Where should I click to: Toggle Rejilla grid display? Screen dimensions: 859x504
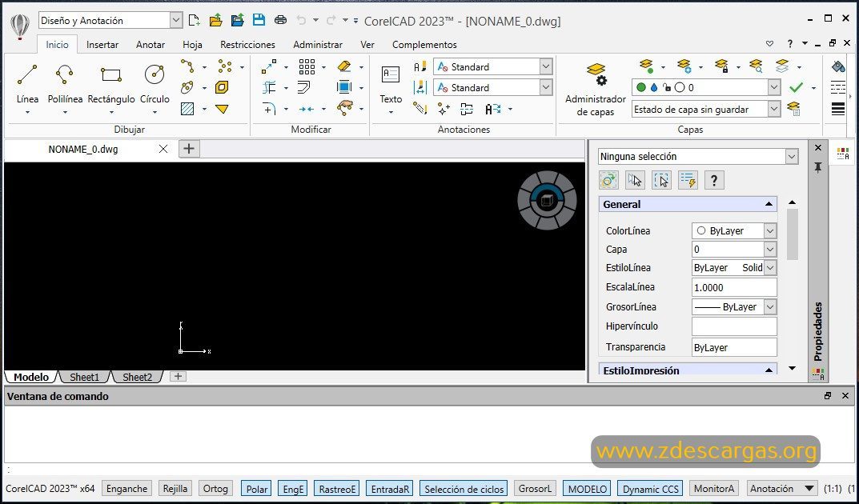pyautogui.click(x=175, y=489)
